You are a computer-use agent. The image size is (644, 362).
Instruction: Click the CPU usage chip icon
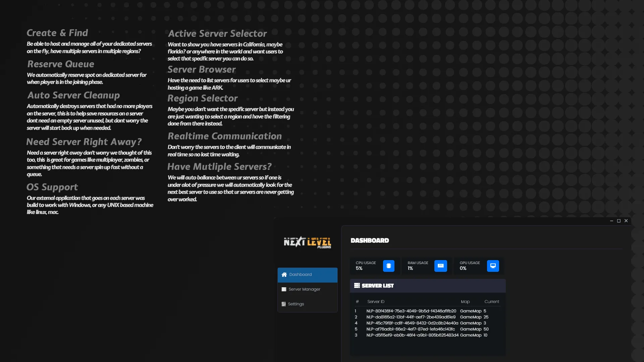[388, 266]
